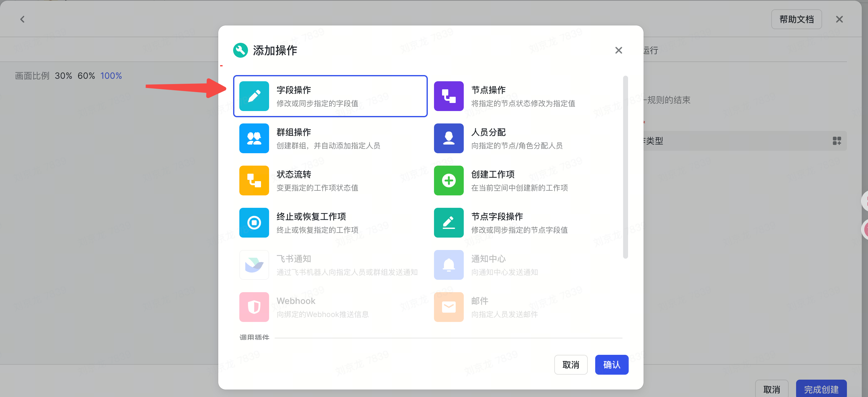Viewport: 868px width, 397px height.
Task: Click 创建工作项 title text
Action: click(x=493, y=174)
